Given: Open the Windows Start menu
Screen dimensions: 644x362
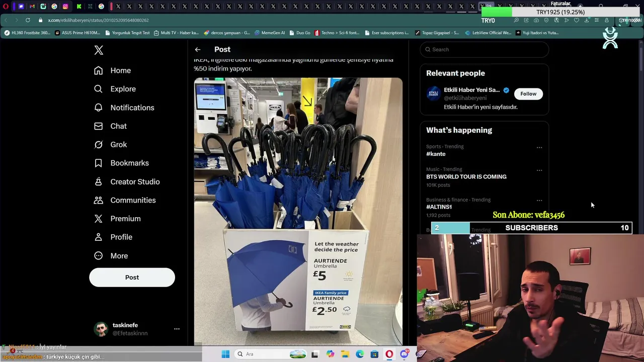Looking at the screenshot, I should click(225, 354).
